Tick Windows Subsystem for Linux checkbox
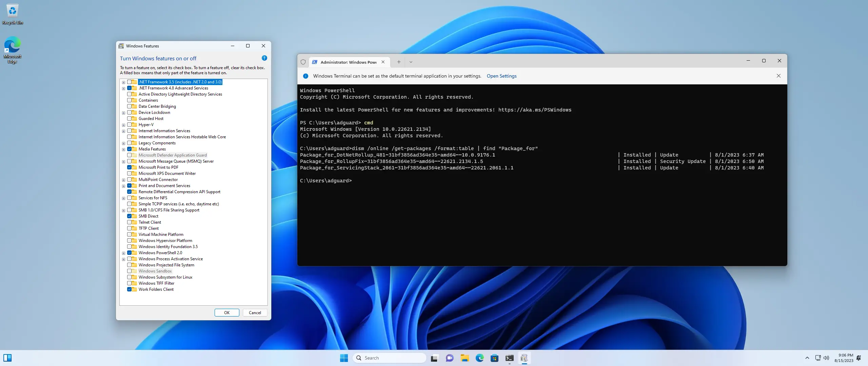The height and width of the screenshot is (366, 868). [130, 277]
